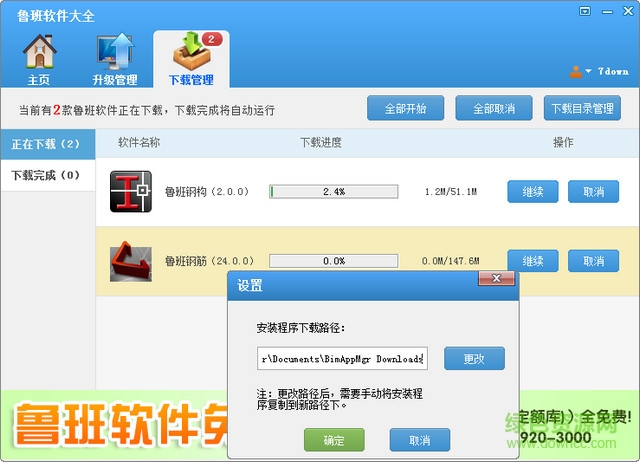
Task: Close the 鲁班软件大全 main window
Action: (x=628, y=11)
